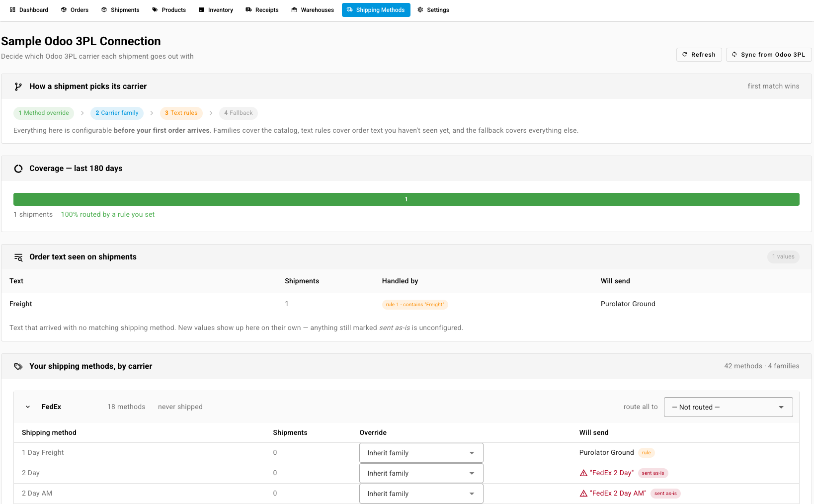Click the Inventory icon in navigation
This screenshot has height=504, width=814.
click(x=201, y=10)
